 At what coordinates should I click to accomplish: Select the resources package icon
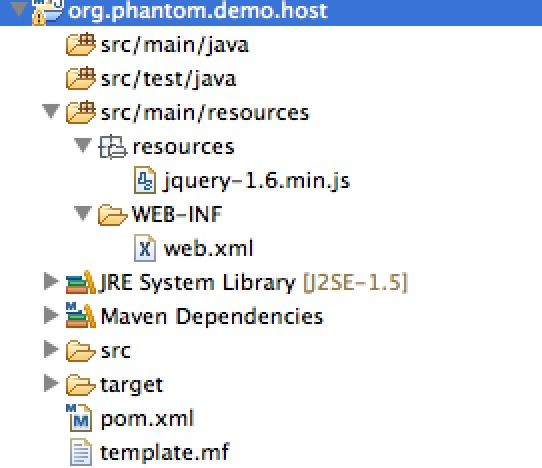(x=112, y=147)
